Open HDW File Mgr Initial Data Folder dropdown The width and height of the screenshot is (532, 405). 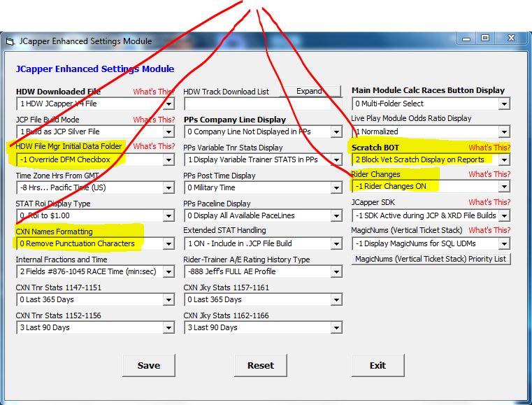(168, 159)
